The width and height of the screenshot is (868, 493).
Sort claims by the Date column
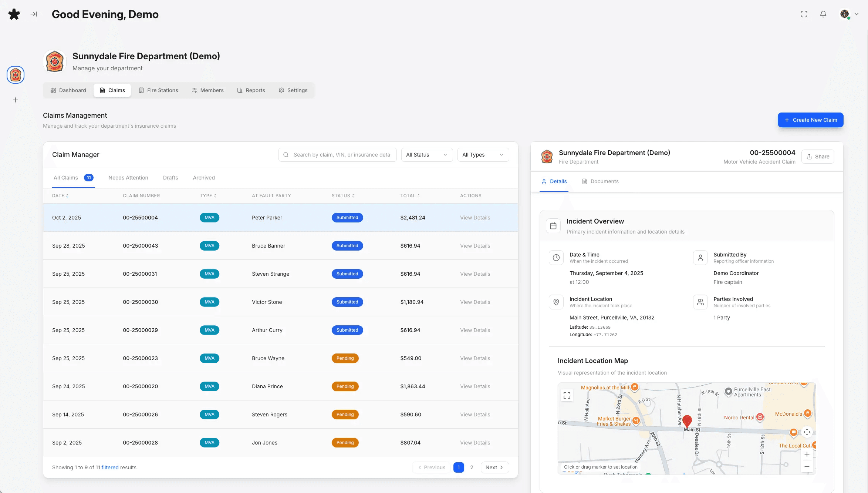coord(60,196)
